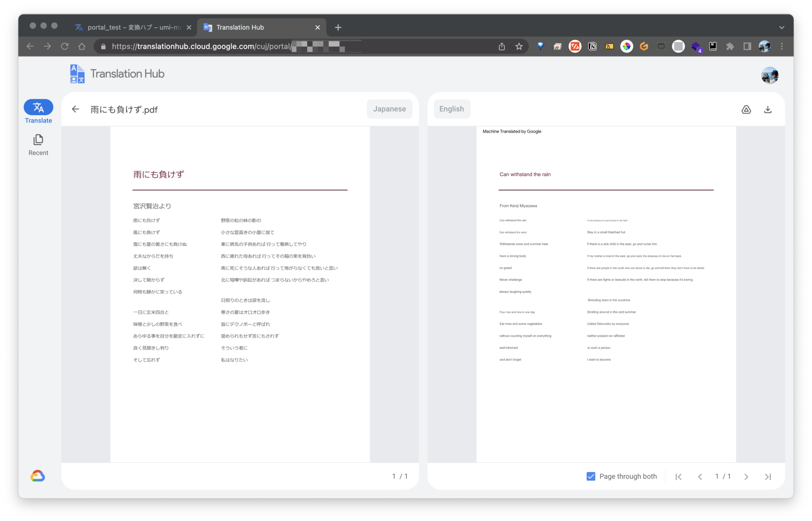Jump to last page of translation
The height and width of the screenshot is (521, 812).
[768, 477]
